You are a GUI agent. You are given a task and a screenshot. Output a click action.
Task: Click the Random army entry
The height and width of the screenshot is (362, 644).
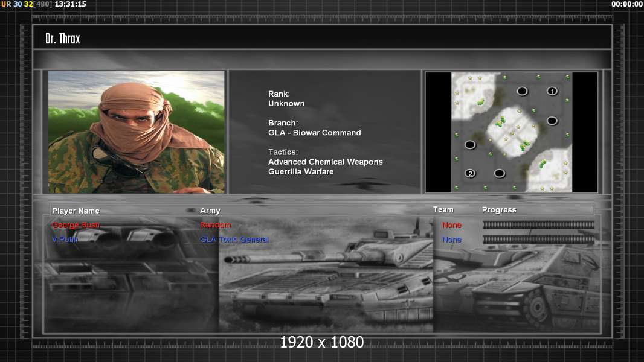click(216, 225)
